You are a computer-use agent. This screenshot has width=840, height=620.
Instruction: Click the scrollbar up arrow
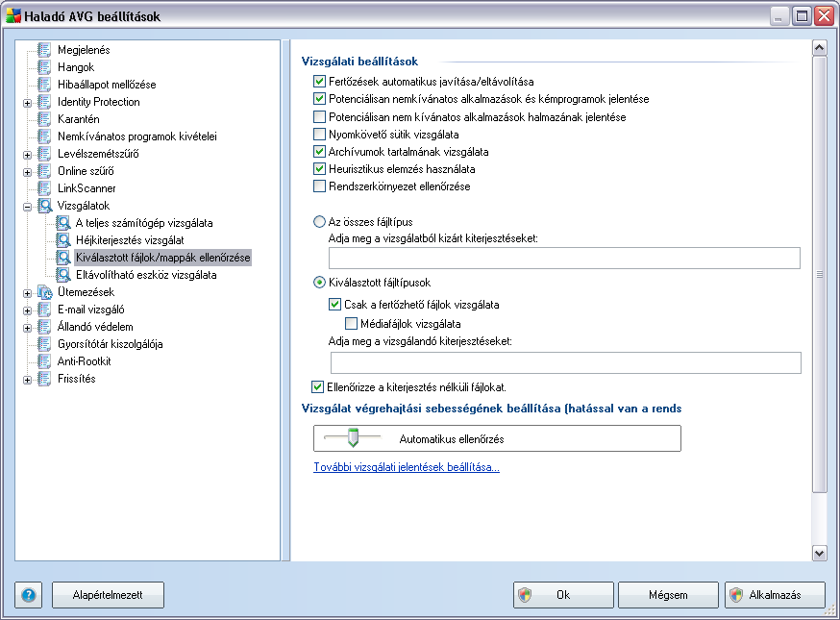[x=819, y=48]
